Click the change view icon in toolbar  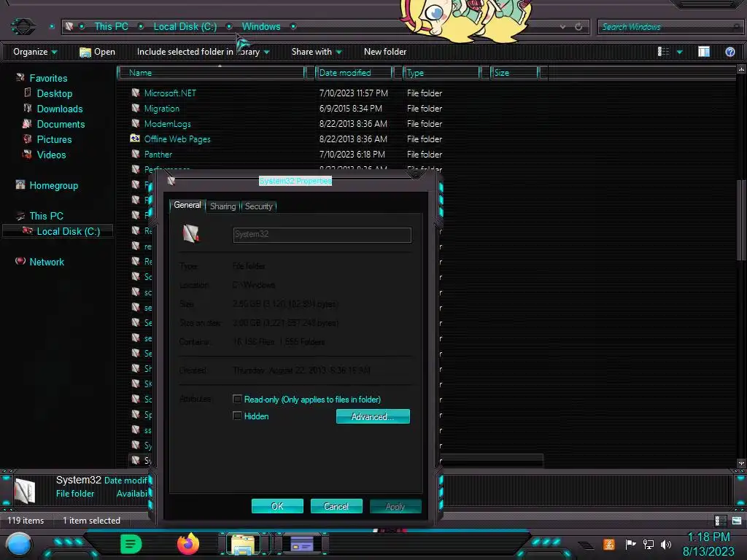pyautogui.click(x=663, y=52)
